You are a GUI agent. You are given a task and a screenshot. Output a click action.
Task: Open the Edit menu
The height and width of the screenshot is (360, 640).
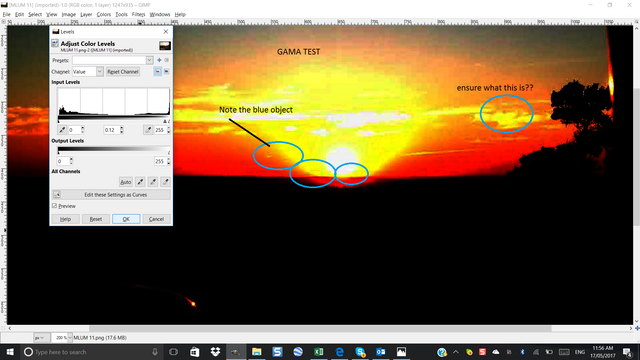19,14
